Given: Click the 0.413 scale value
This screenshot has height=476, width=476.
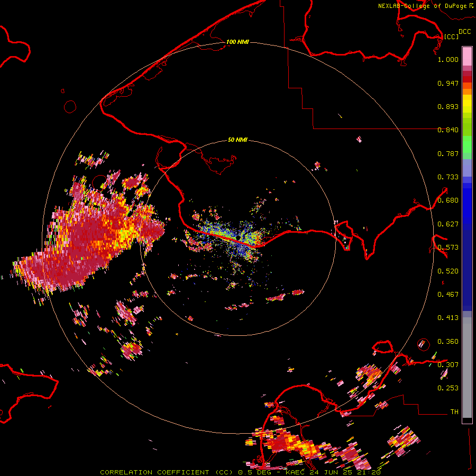Looking at the screenshot, I should [x=448, y=318].
